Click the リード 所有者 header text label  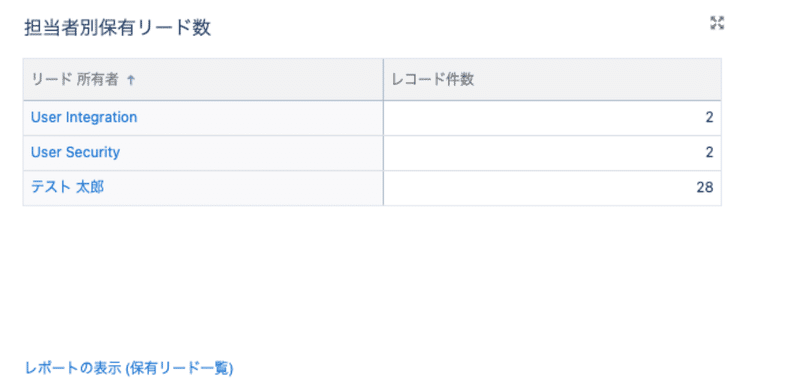pyautogui.click(x=75, y=80)
